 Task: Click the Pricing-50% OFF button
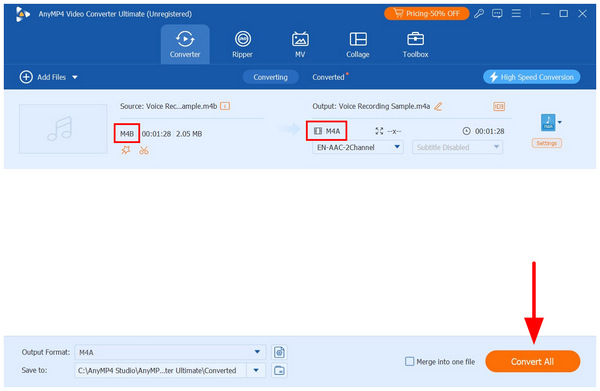coord(427,13)
